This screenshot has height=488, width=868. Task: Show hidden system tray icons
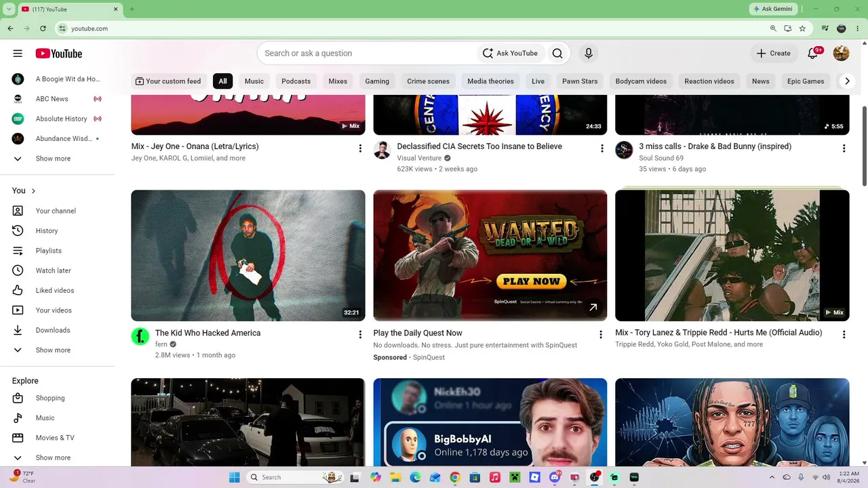tap(772, 477)
